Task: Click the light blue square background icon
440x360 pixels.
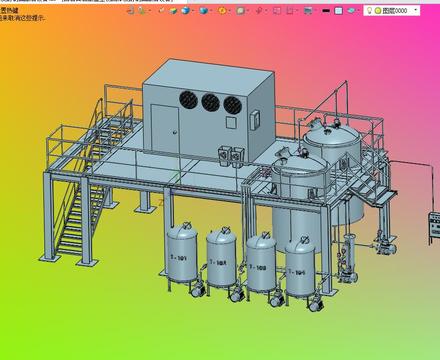Action: pos(338,11)
